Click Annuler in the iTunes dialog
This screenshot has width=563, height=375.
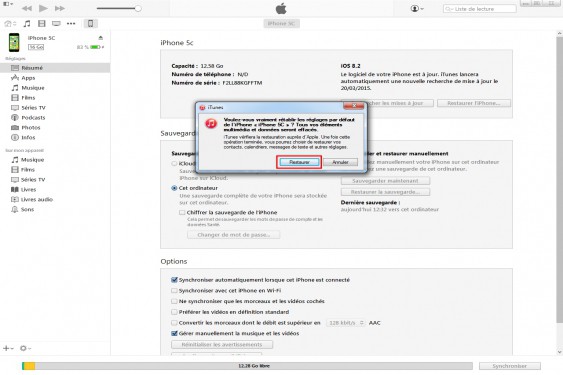[340, 162]
